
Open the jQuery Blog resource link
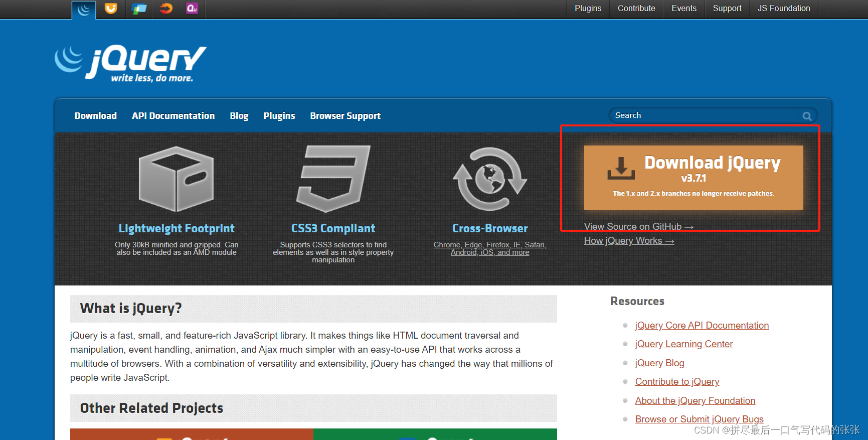coord(659,363)
